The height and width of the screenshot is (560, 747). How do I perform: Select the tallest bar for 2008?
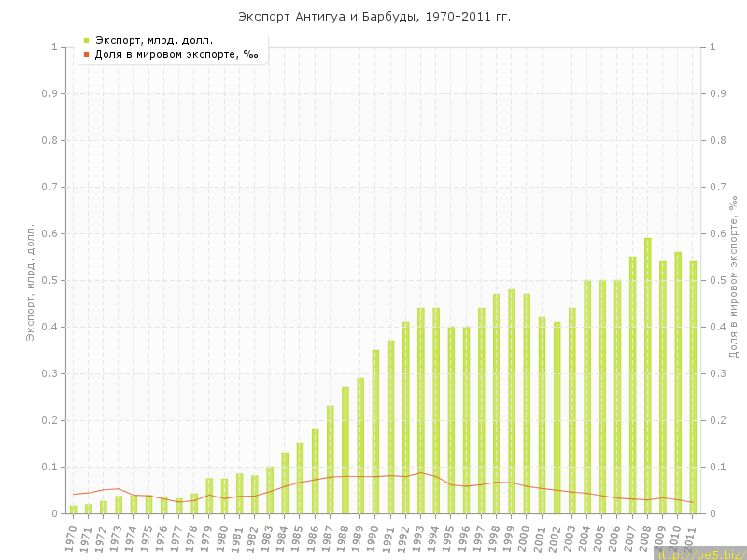click(648, 376)
